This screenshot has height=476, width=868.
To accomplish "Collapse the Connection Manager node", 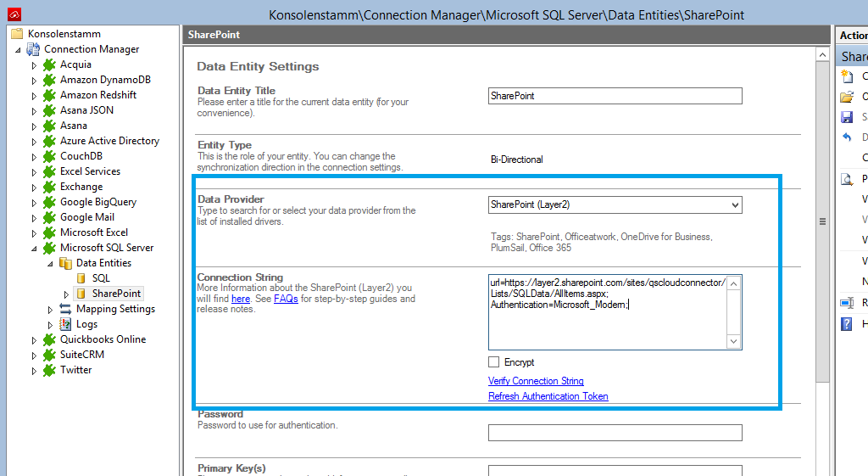I will (18, 50).
